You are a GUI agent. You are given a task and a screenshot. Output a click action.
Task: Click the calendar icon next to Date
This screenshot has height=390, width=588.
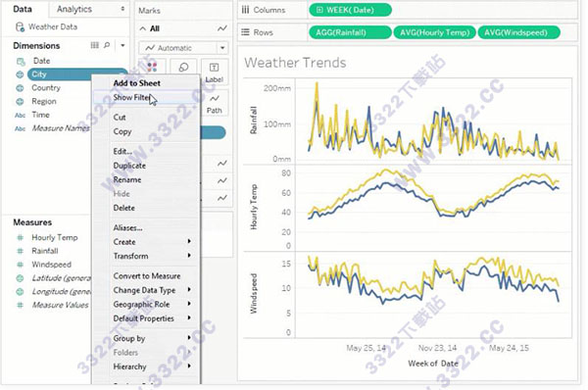click(x=21, y=61)
